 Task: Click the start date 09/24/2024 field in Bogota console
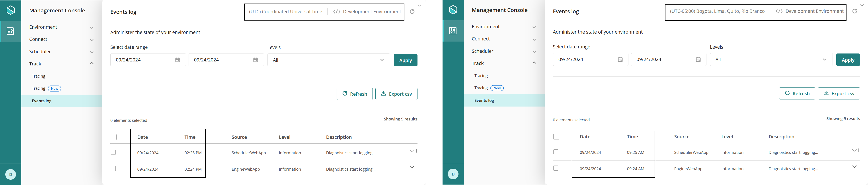coord(590,59)
